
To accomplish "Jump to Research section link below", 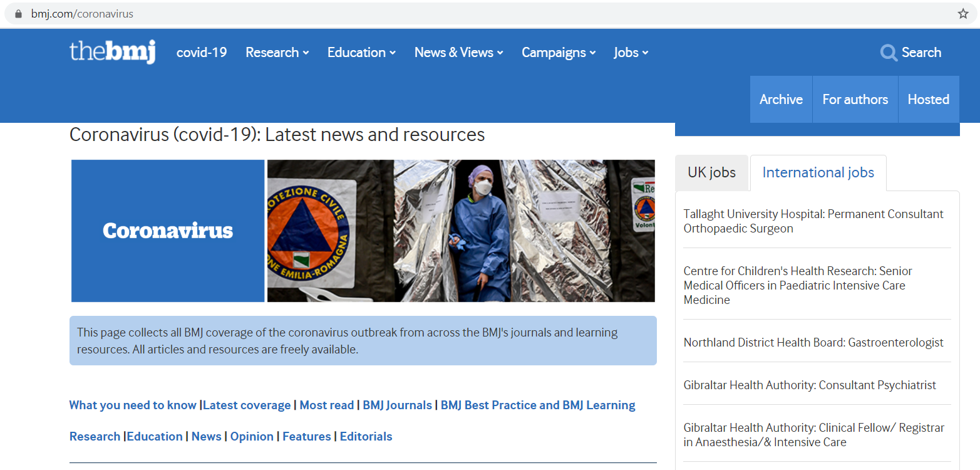I will click(x=95, y=437).
